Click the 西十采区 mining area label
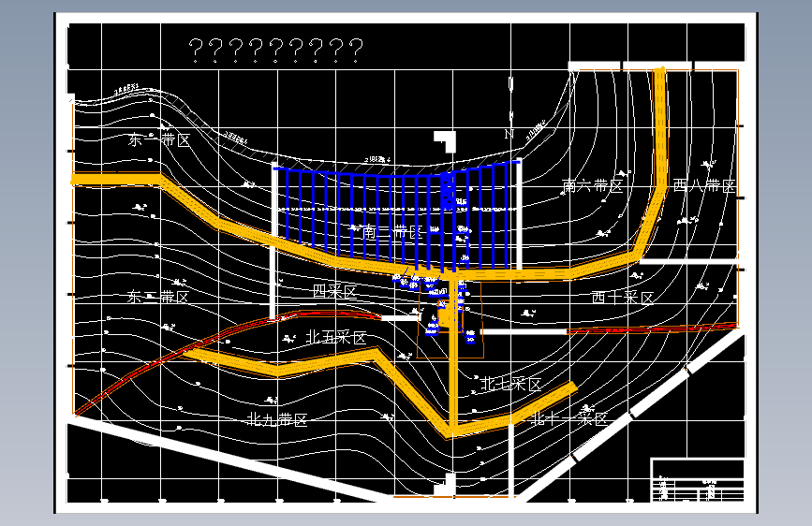Screen dimensions: 812x526 pyautogui.click(x=623, y=298)
